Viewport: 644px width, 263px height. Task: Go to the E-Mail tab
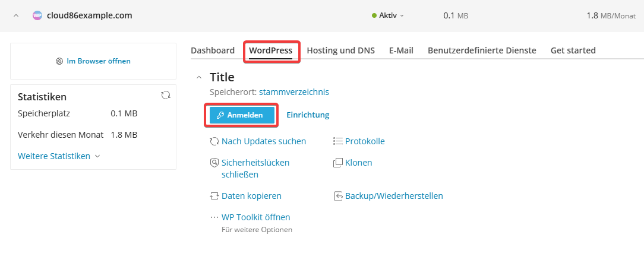tap(401, 50)
